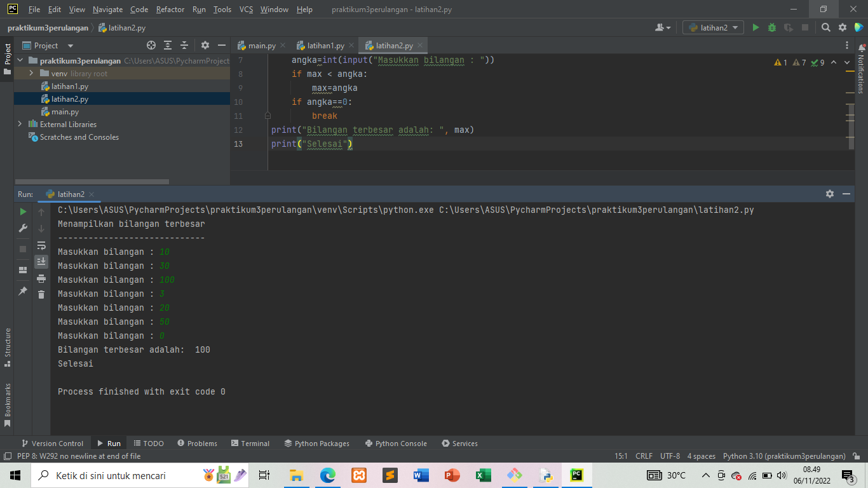Click the Line Separator CRLF indicator
This screenshot has height=488, width=868.
tap(644, 456)
